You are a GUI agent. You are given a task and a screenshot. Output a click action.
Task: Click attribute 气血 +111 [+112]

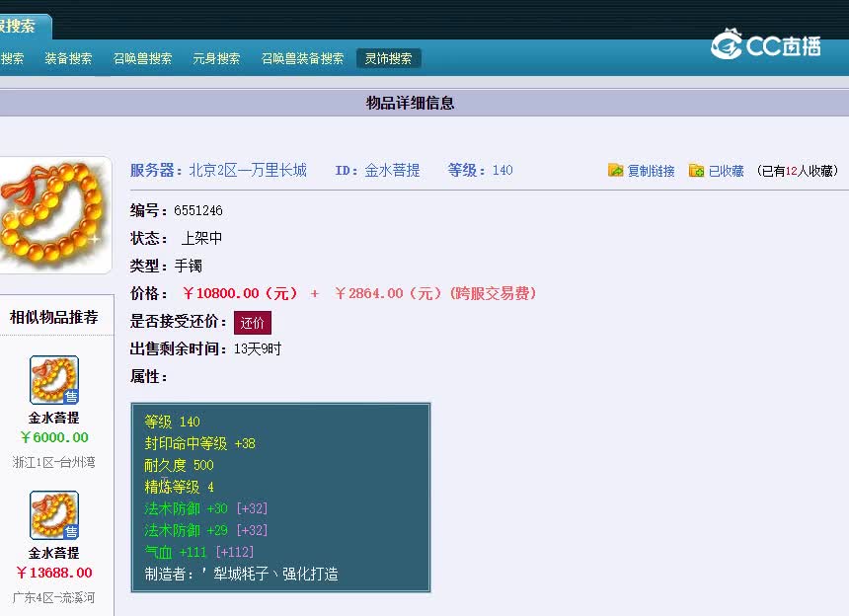(x=198, y=552)
